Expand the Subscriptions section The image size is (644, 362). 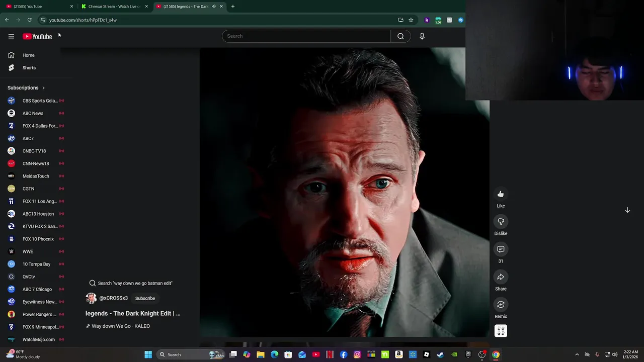pos(26,88)
